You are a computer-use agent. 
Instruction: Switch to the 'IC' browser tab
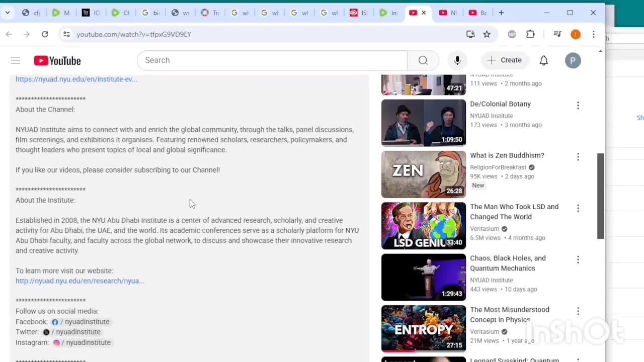tap(91, 13)
